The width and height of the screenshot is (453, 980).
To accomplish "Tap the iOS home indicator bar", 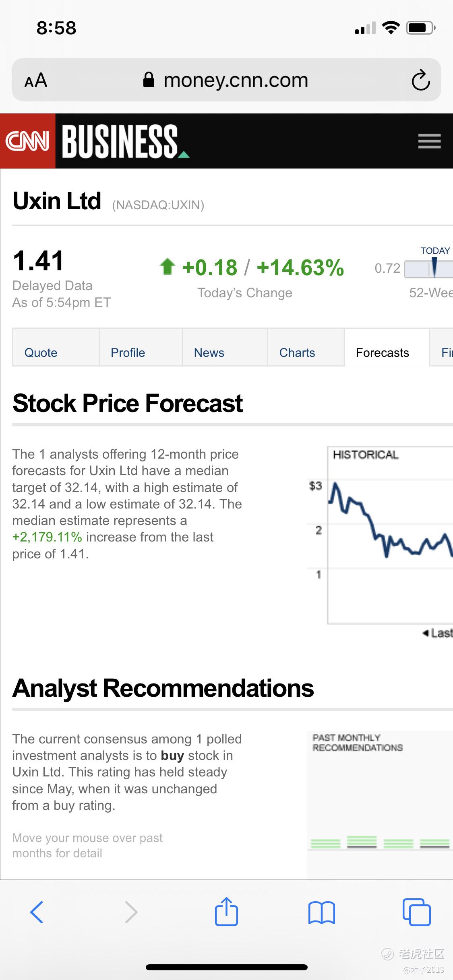I will [226, 967].
